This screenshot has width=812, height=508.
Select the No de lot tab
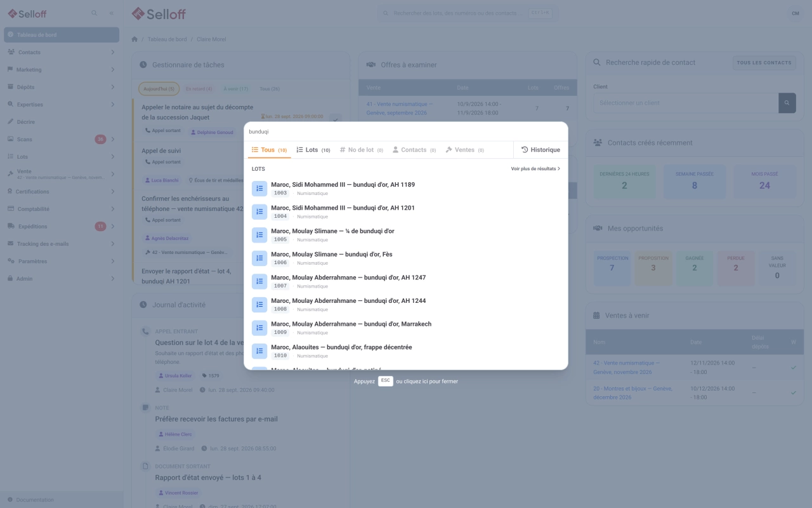pos(362,150)
